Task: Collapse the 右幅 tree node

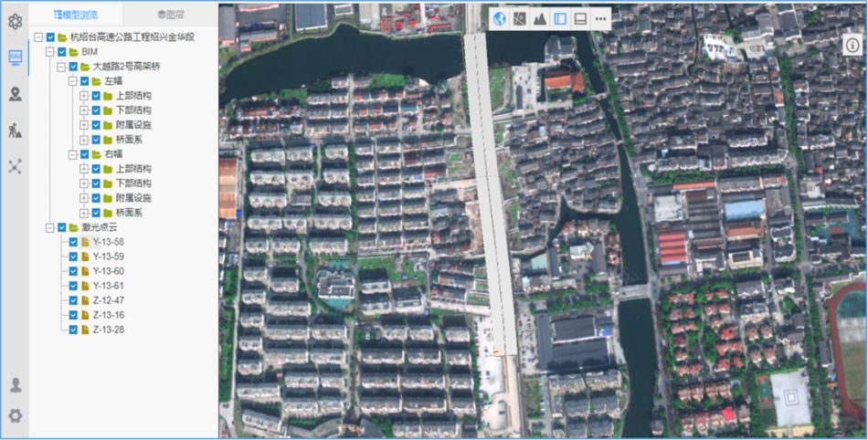Action: 73,154
